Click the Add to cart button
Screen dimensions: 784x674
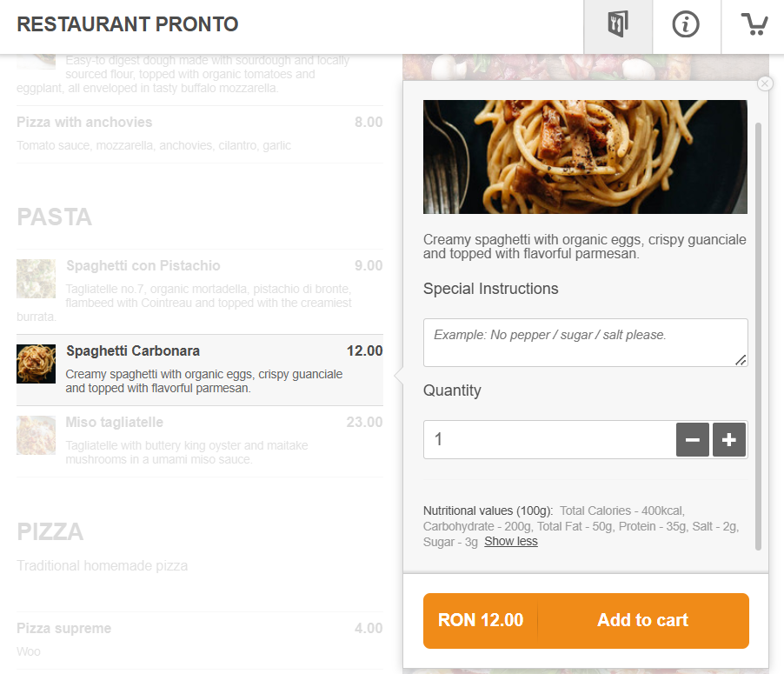click(642, 620)
